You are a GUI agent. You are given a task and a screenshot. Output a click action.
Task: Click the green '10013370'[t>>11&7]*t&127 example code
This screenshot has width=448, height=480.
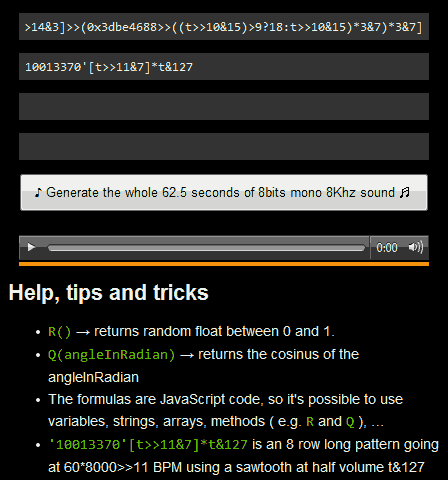pyautogui.click(x=148, y=445)
